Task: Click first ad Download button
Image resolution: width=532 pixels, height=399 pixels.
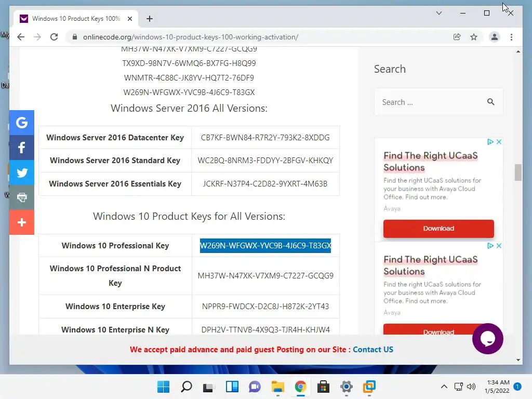Action: point(438,229)
